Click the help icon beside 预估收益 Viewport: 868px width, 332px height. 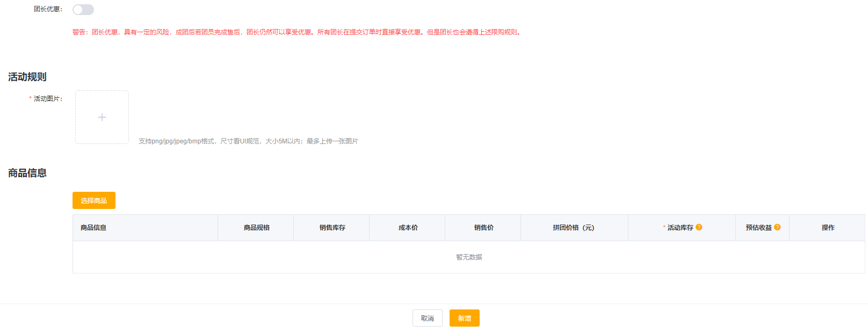coord(777,227)
